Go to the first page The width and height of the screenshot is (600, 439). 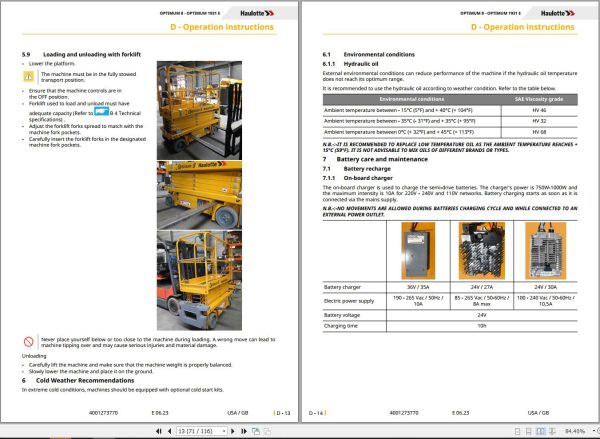point(159,431)
